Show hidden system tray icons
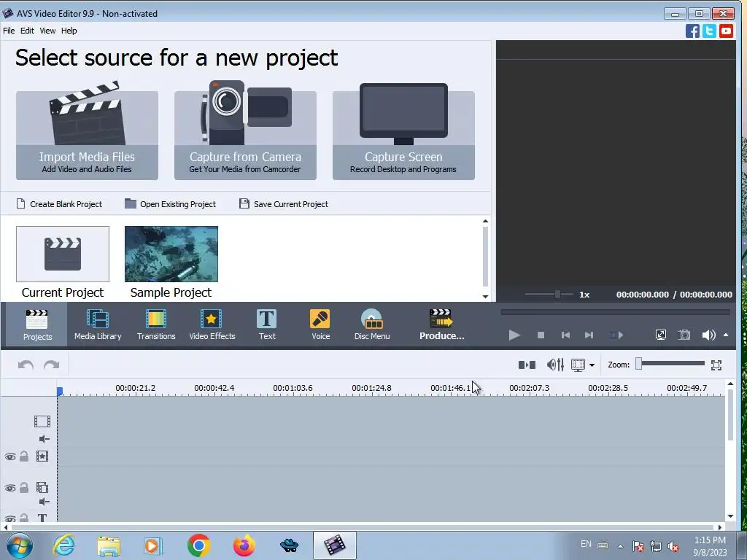Screen dimensions: 747x560 click(620, 546)
